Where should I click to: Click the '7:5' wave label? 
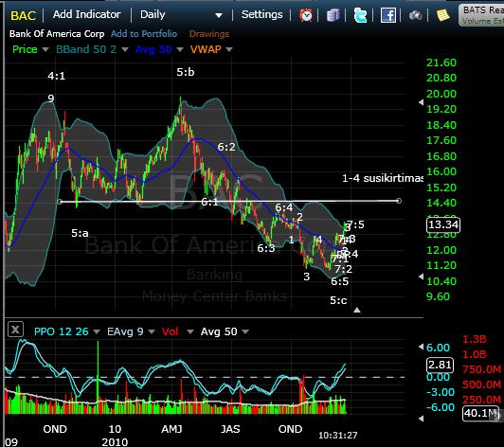(x=356, y=224)
